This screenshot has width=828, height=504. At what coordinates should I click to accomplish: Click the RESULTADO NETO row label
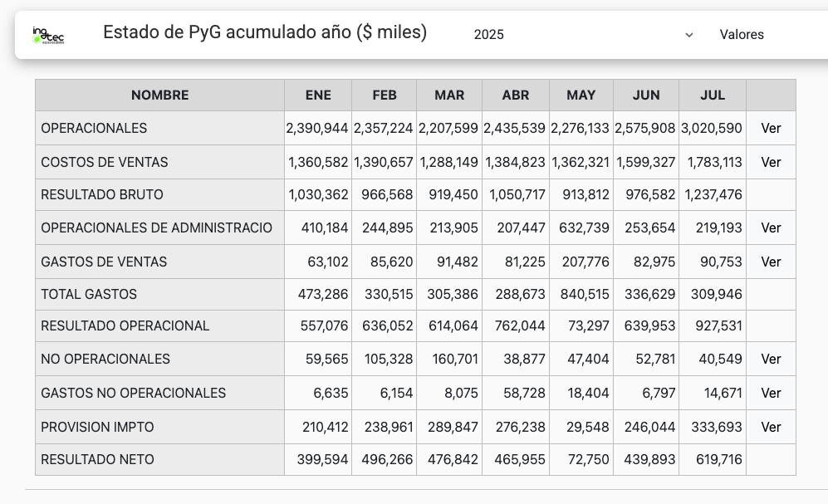click(97, 460)
